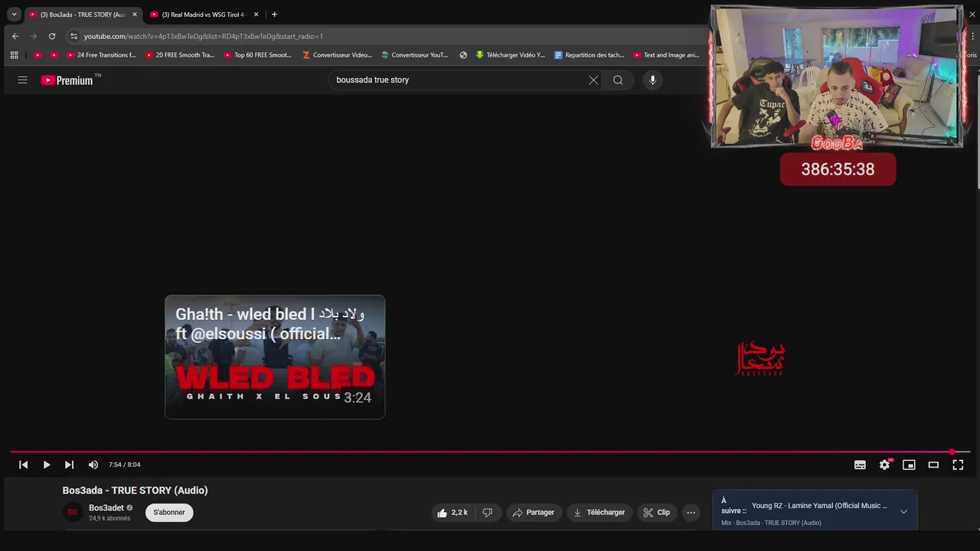980x551 pixels.
Task: Open Text and Image ani... bookmark
Action: coord(666,55)
